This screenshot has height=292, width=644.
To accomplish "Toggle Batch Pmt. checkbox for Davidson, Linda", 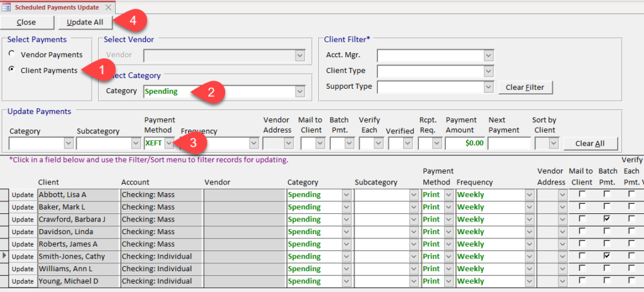I will pyautogui.click(x=607, y=232).
